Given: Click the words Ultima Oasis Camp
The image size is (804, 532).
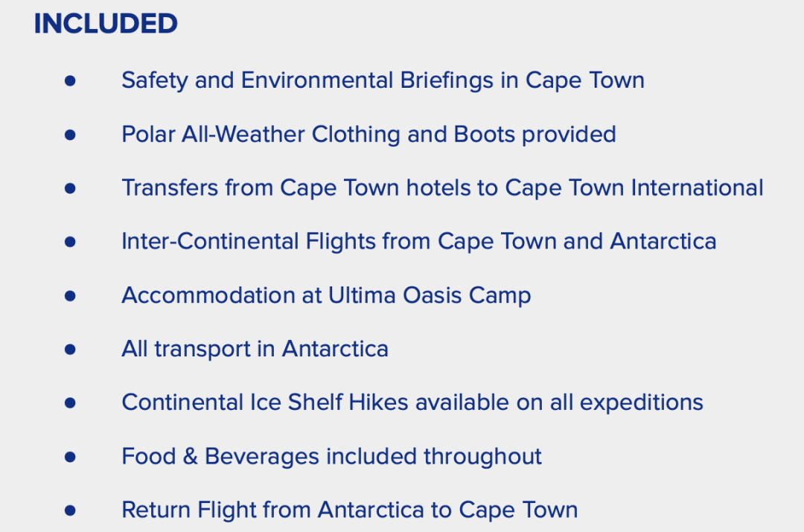Looking at the screenshot, I should pos(430,295).
